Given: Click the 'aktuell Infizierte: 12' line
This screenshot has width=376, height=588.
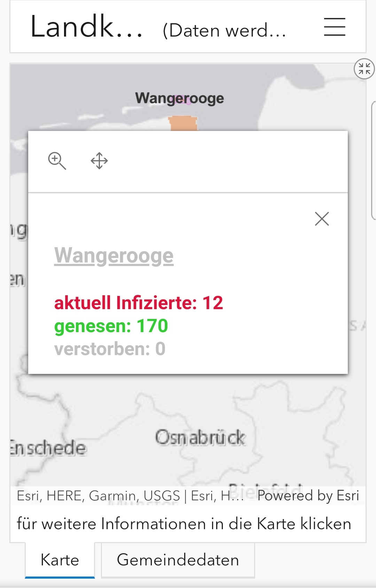Looking at the screenshot, I should click(139, 303).
